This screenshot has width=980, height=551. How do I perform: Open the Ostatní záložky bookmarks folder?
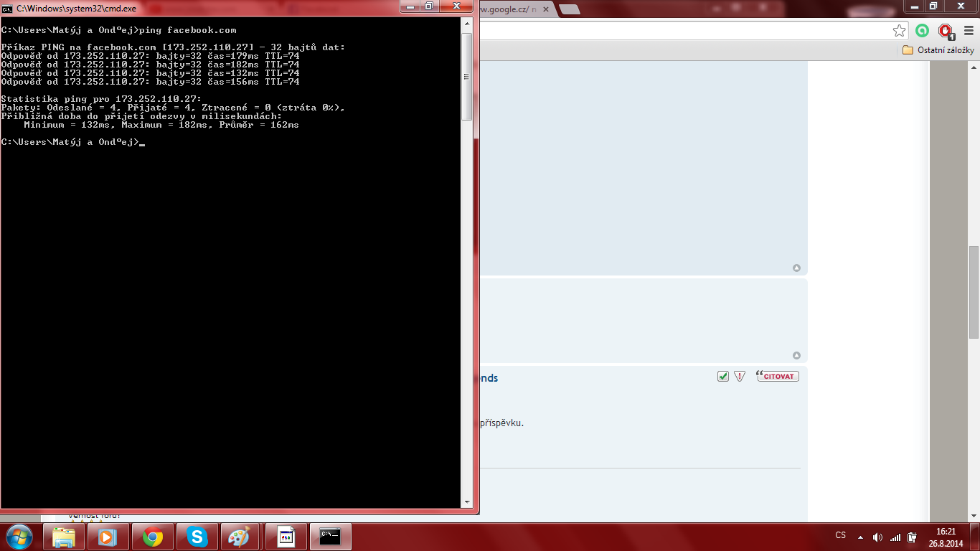(x=938, y=50)
